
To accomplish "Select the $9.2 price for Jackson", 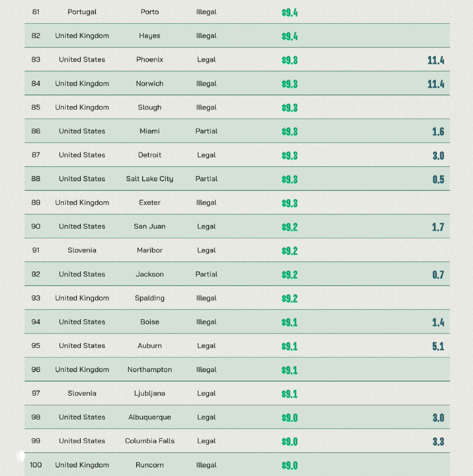I will point(290,275).
